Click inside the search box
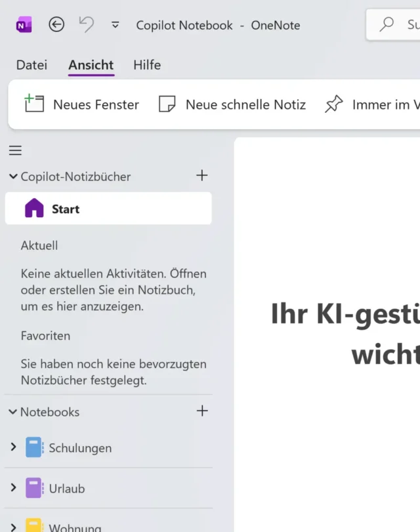The width and height of the screenshot is (420, 532). (x=393, y=24)
